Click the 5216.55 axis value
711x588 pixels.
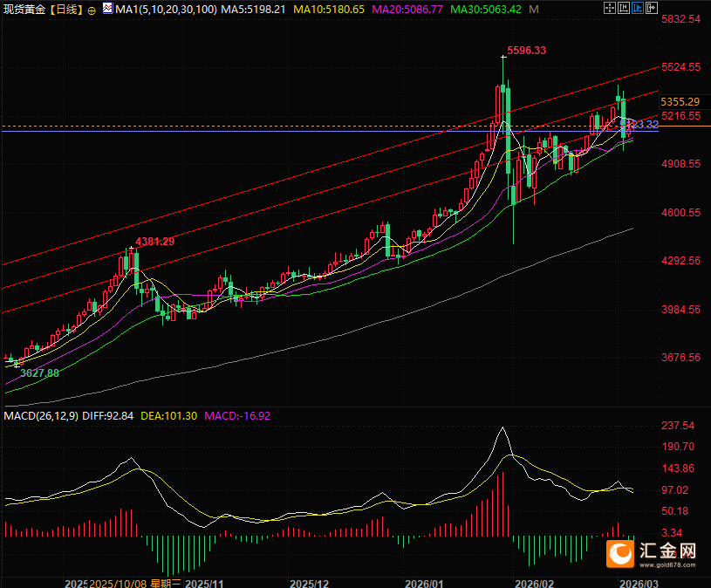coord(681,116)
